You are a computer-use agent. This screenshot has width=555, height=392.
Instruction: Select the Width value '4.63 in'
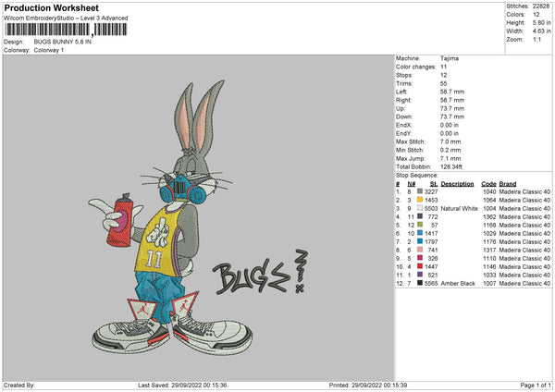541,31
